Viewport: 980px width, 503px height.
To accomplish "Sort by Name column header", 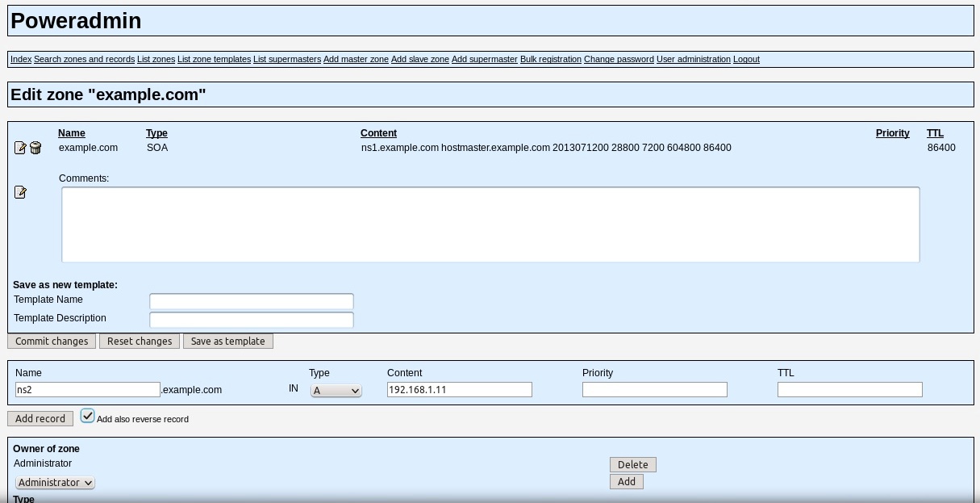I will tap(72, 133).
